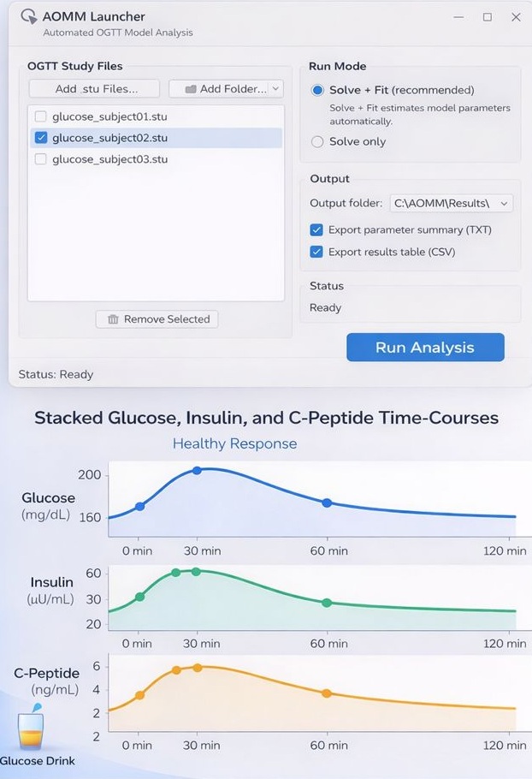Click the insulin data point at 60 min
Image resolution: width=532 pixels, height=779 pixels.
tap(326, 603)
